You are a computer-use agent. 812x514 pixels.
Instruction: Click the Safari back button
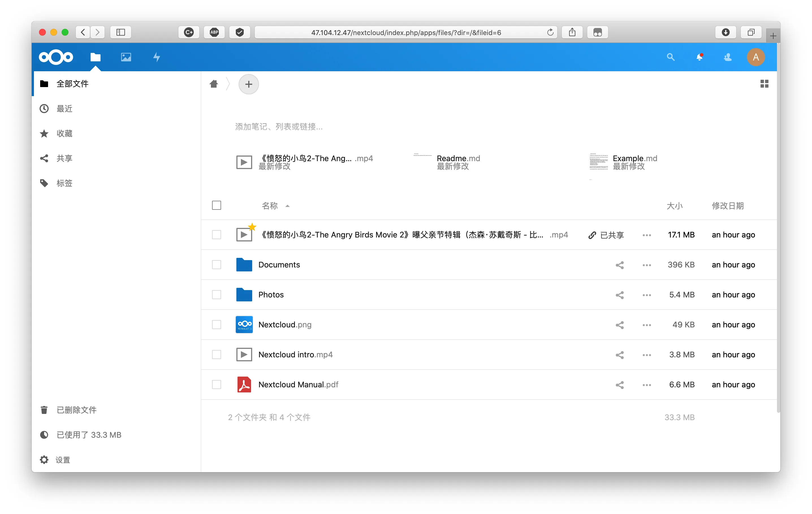83,33
